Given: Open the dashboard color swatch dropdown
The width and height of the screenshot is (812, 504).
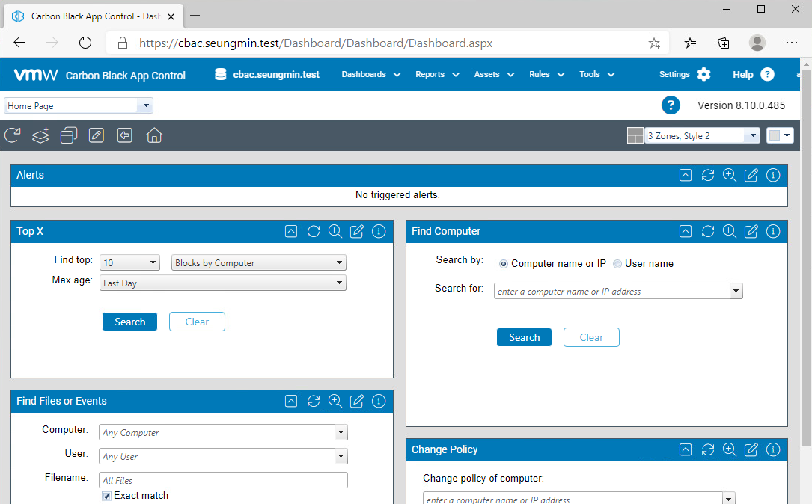Looking at the screenshot, I should 780,135.
